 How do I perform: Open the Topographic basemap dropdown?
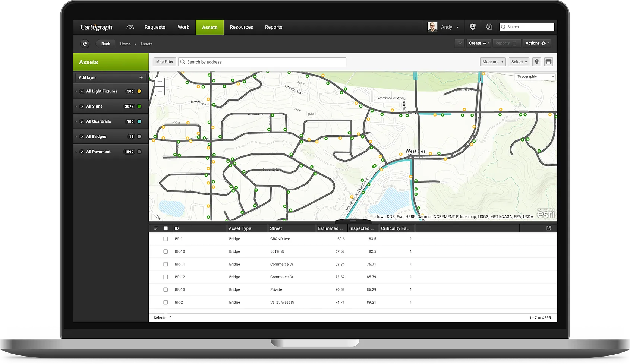tap(535, 77)
